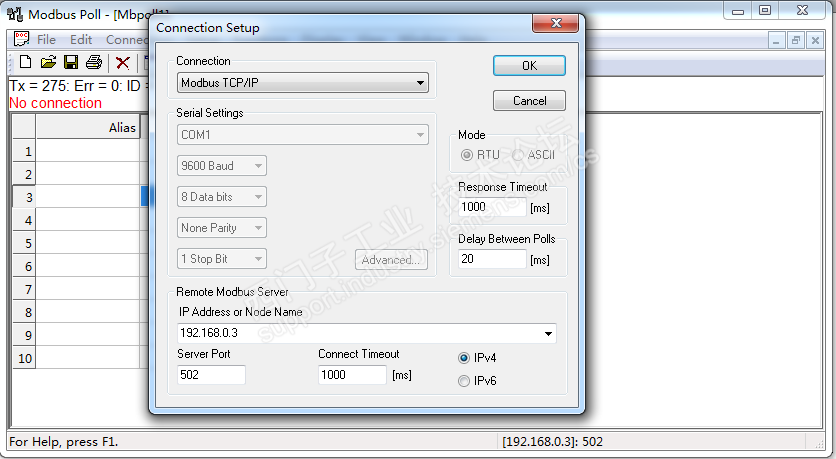Click the Save floppy disk icon
Screen dimensions: 836x459
pyautogui.click(x=71, y=62)
